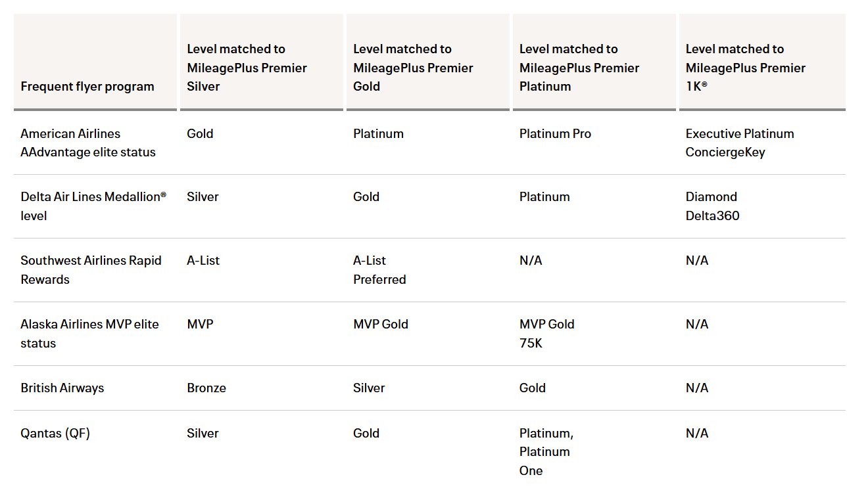Click the MileagePlus Premier Platinum column header
Screen dimensions: 868x498
tap(579, 68)
